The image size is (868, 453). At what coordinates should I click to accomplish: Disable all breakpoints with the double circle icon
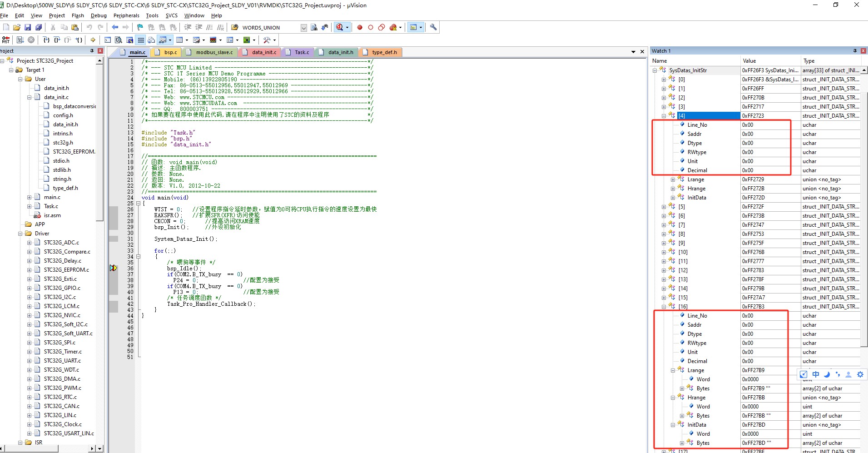[x=382, y=27]
